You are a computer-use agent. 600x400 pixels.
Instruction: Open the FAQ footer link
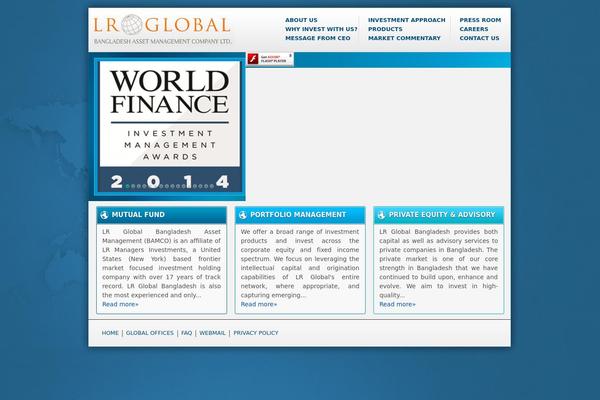tap(186, 333)
